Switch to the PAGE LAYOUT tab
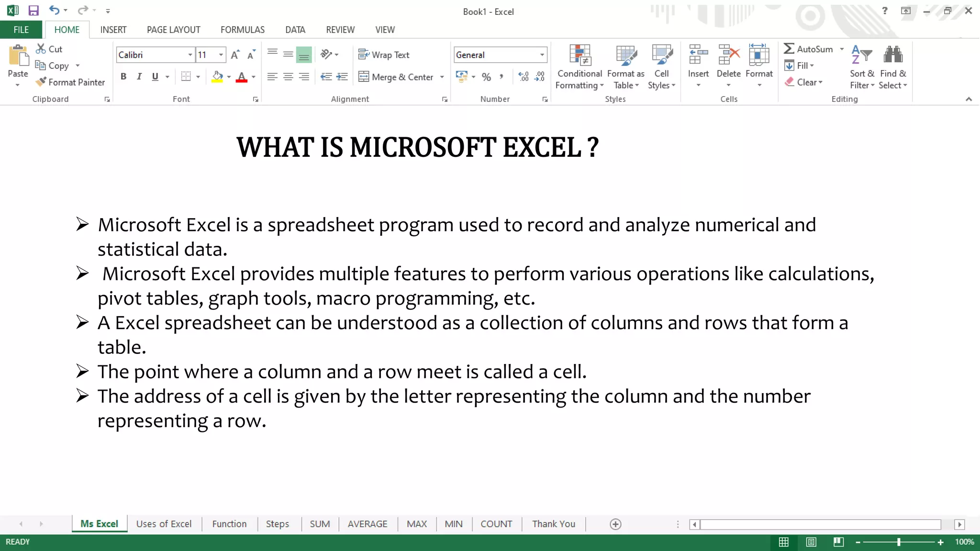 (x=174, y=30)
